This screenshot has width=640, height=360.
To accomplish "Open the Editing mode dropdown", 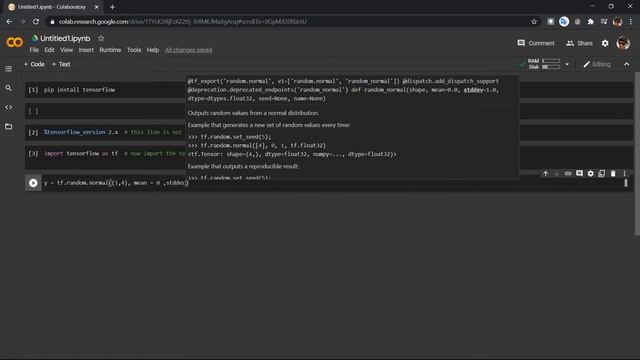I will pyautogui.click(x=597, y=64).
